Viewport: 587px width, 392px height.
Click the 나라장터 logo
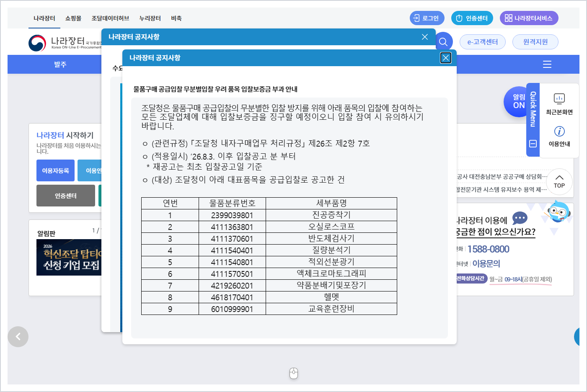tap(65, 43)
